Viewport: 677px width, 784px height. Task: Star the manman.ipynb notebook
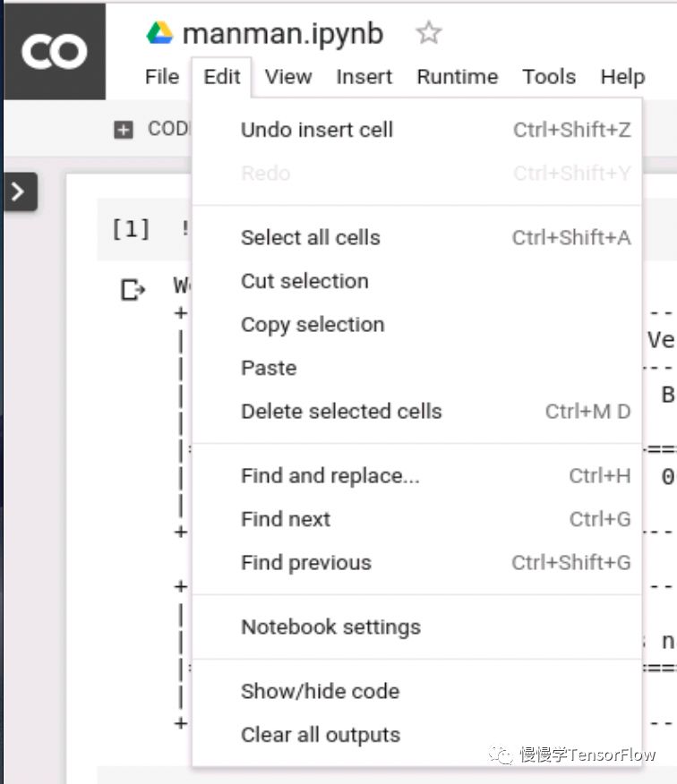[429, 34]
